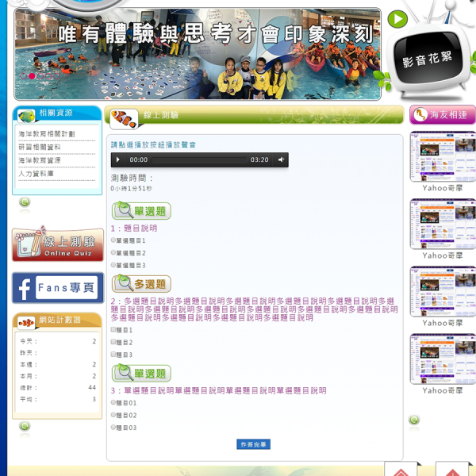
Task: Open the third Yahoo奇摩 thumbnail
Action: pyautogui.click(x=443, y=291)
